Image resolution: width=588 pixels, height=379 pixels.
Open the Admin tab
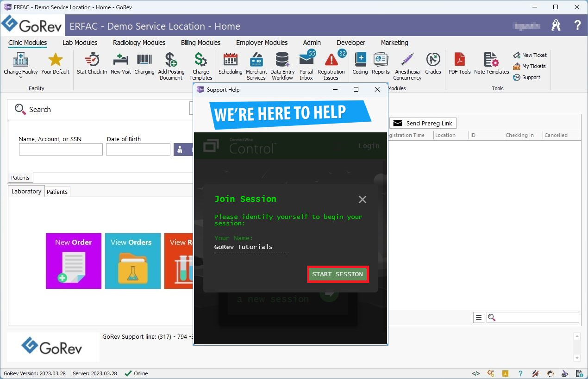pos(312,43)
